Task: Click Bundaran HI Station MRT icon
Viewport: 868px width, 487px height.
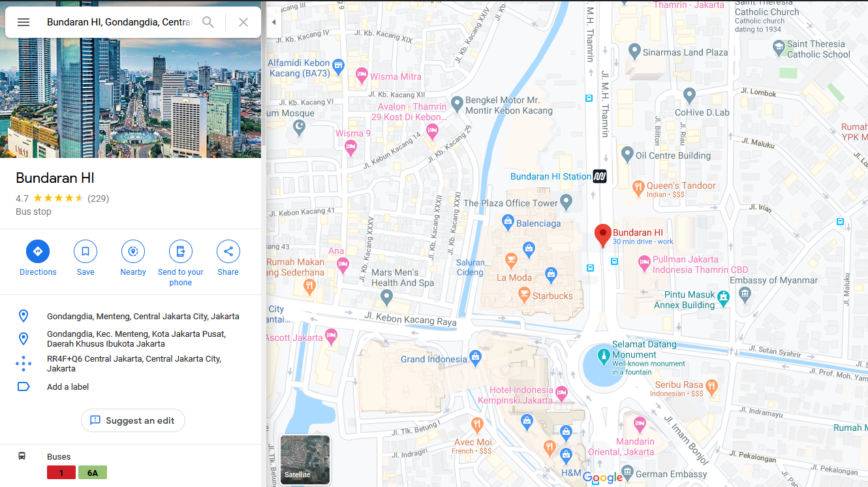Action: click(x=600, y=176)
